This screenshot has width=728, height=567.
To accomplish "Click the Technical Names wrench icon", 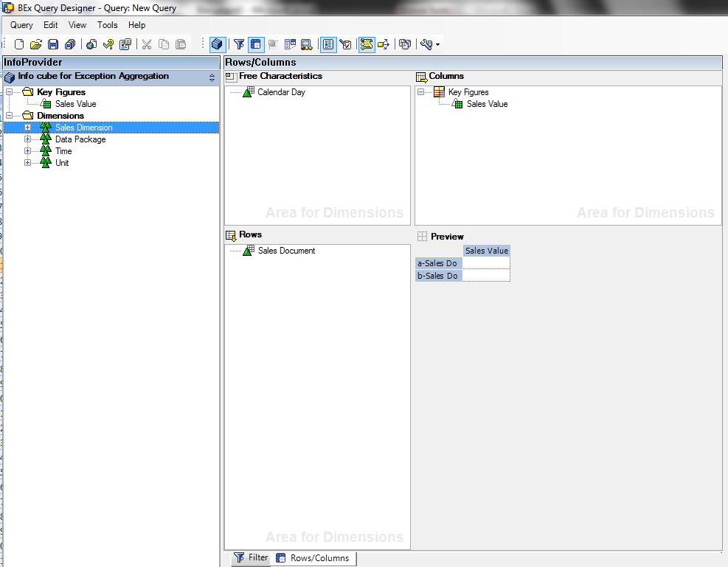I will 426,44.
